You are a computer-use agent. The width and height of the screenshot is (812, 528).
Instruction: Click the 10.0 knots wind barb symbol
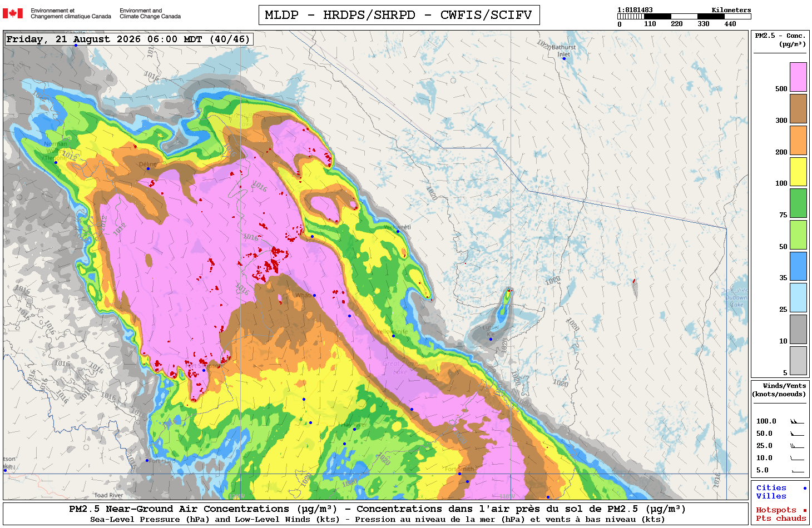(x=797, y=458)
